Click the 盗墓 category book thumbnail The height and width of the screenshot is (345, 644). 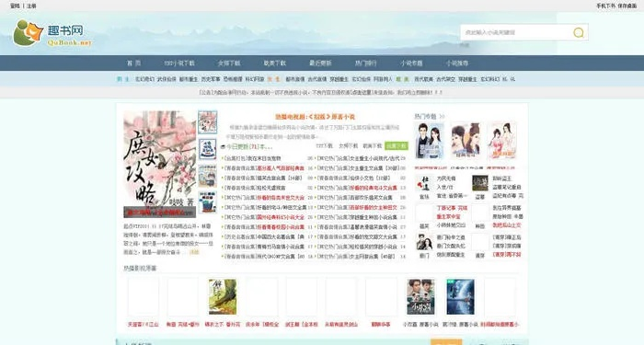pyautogui.click(x=479, y=183)
